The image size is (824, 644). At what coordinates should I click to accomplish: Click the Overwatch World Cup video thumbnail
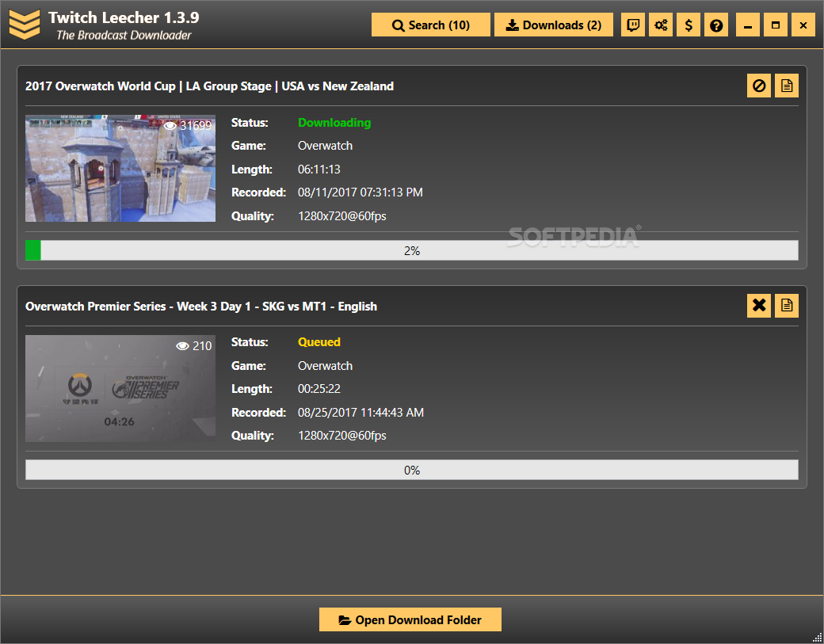click(x=120, y=168)
